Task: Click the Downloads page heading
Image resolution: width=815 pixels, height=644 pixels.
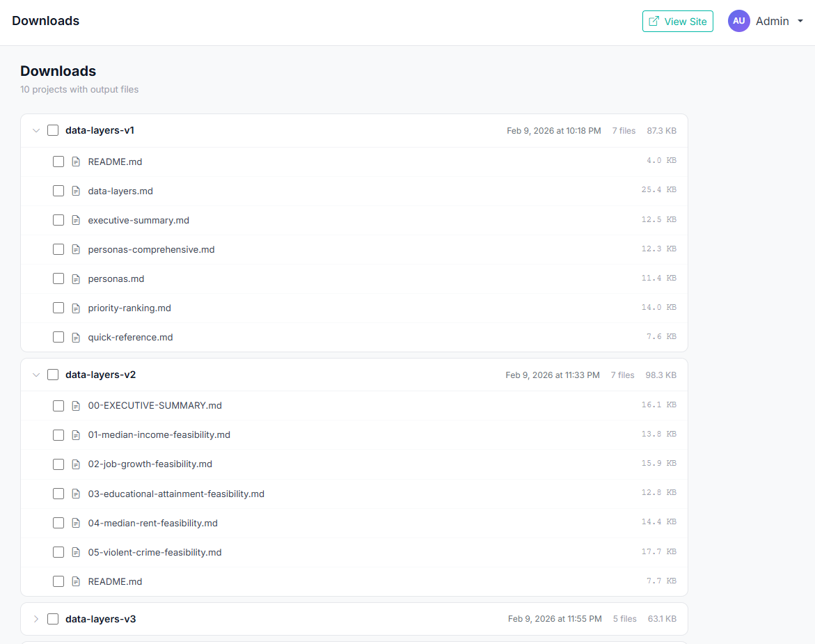Action: (58, 70)
